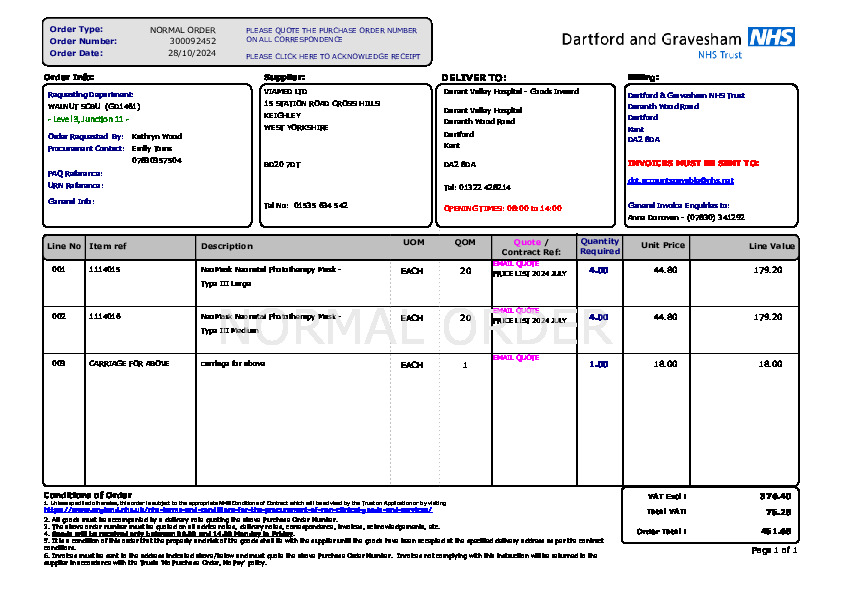Click the Unit Price column header
This screenshot has height=595, width=841.
tap(663, 246)
